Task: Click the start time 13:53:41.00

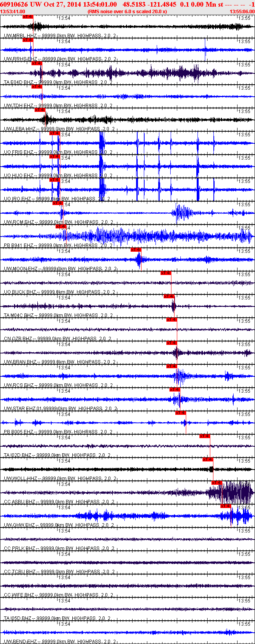Action: (13, 12)
